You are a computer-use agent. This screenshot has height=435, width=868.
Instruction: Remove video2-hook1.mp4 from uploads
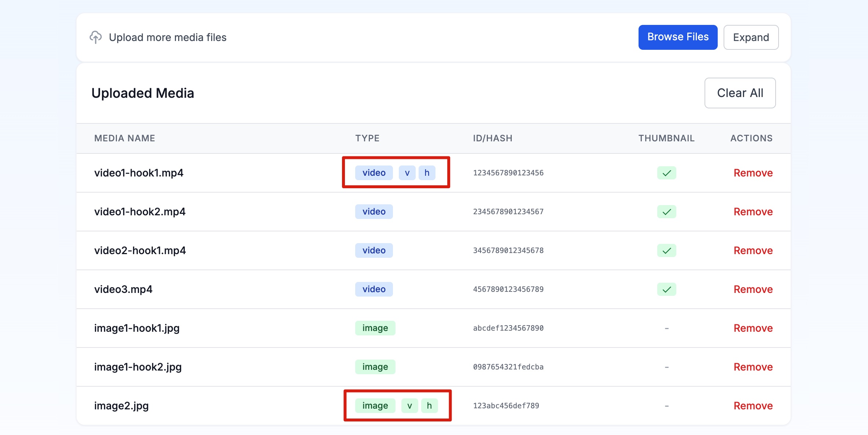click(753, 250)
